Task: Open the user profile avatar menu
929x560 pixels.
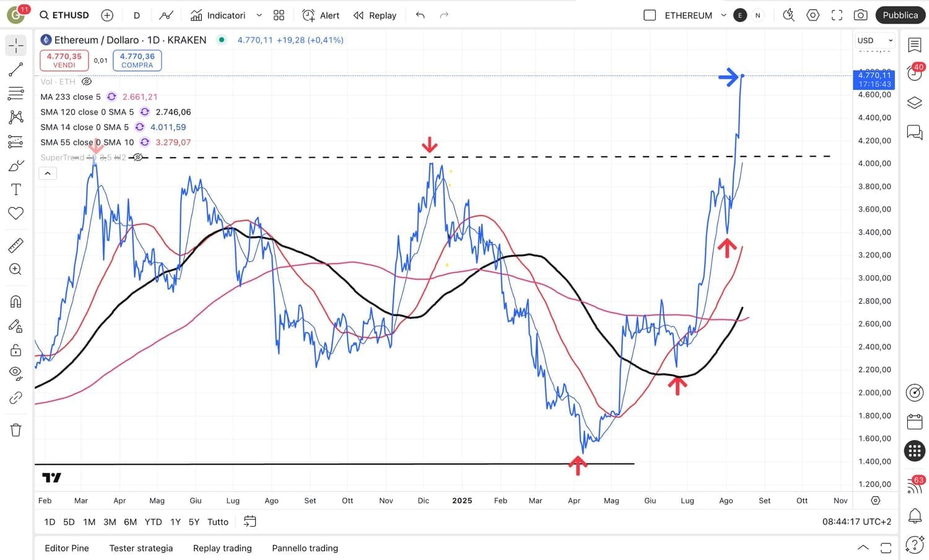Action: pos(16,15)
